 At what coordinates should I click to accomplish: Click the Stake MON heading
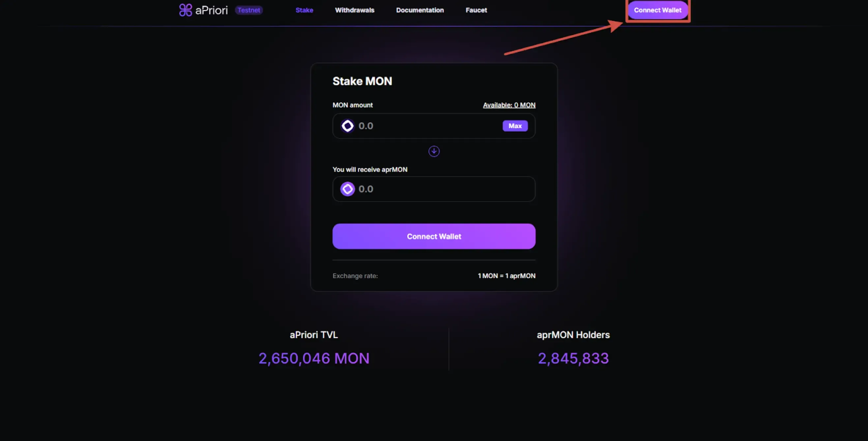coord(362,81)
